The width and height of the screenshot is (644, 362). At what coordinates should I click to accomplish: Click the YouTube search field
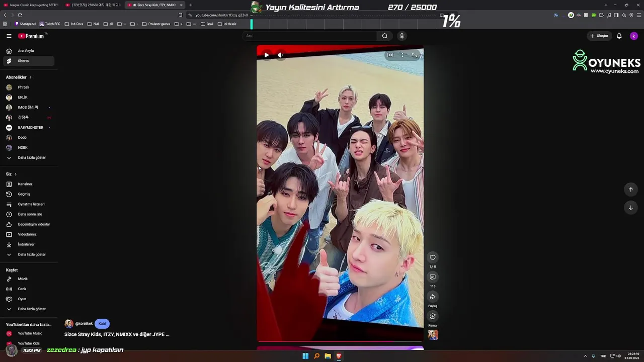309,36
